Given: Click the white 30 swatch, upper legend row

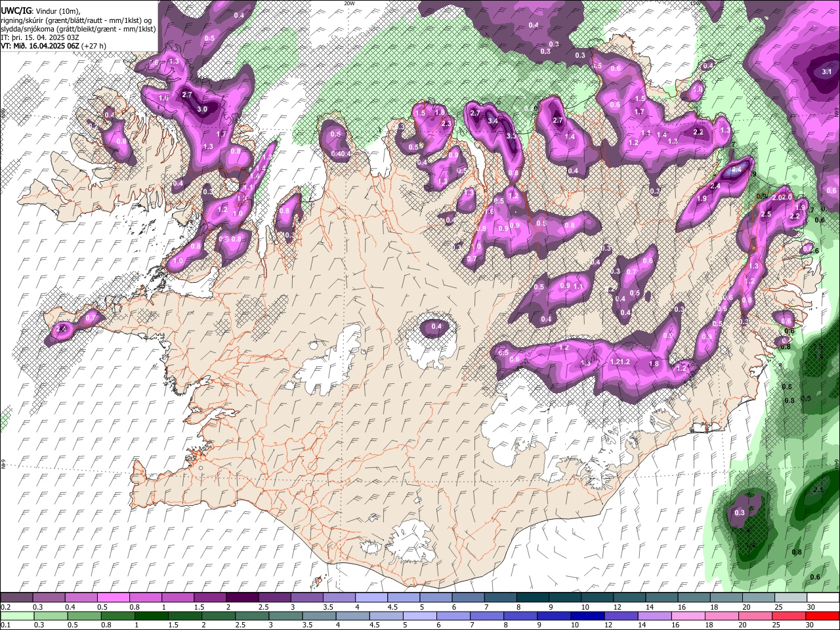Looking at the screenshot, I should pyautogui.click(x=823, y=598).
